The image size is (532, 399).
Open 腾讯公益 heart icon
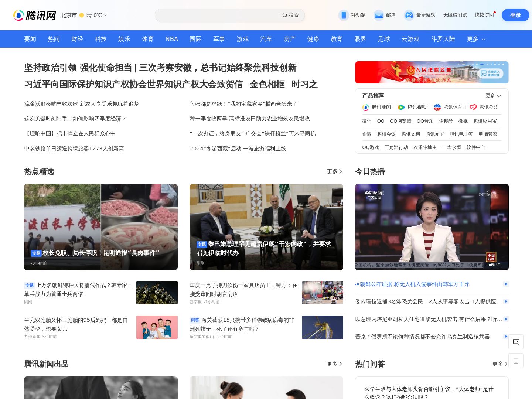473,107
